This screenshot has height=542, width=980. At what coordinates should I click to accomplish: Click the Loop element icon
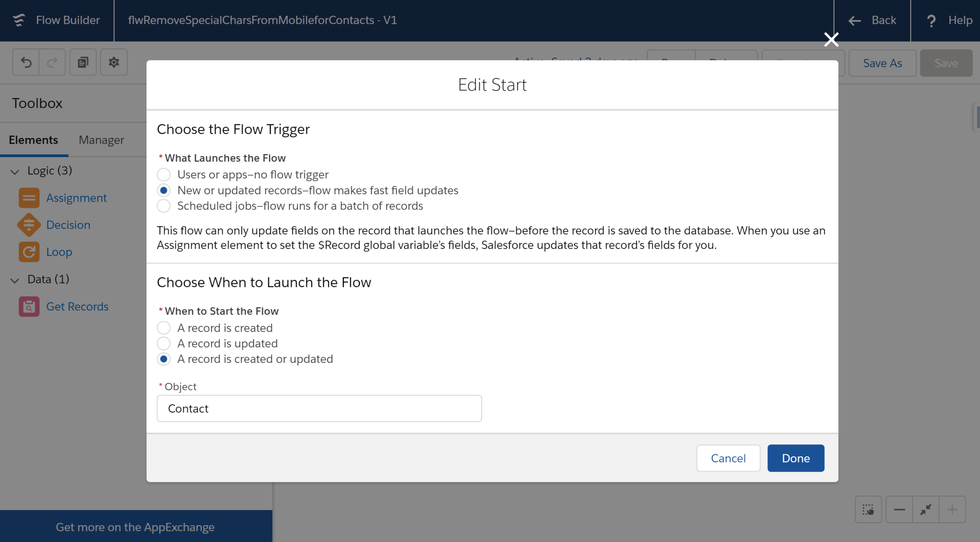[x=29, y=252]
